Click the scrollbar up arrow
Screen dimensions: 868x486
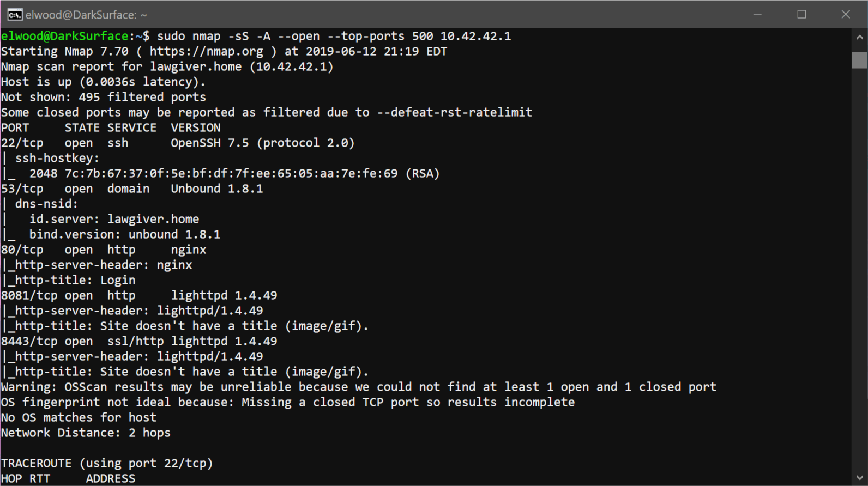860,38
